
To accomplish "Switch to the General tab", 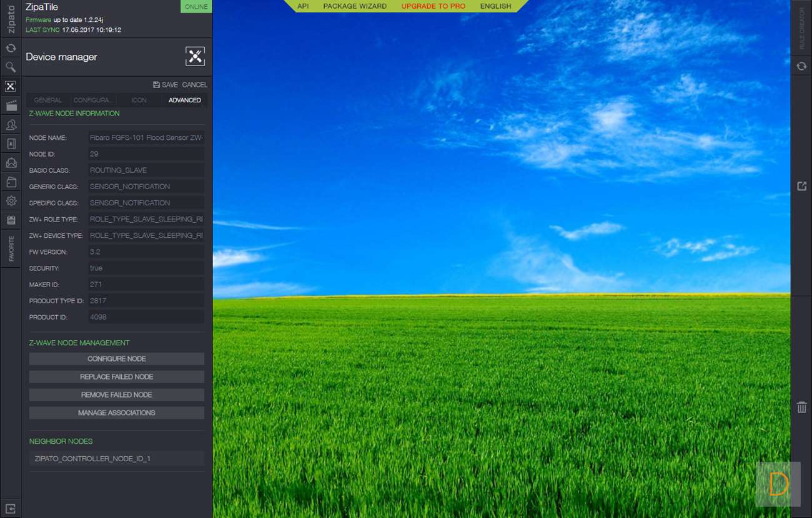I will coord(48,100).
